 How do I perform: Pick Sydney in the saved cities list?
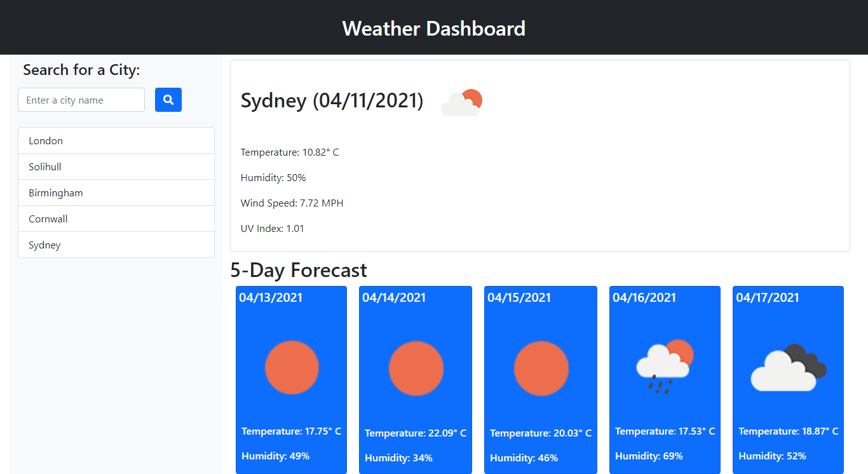click(x=116, y=245)
